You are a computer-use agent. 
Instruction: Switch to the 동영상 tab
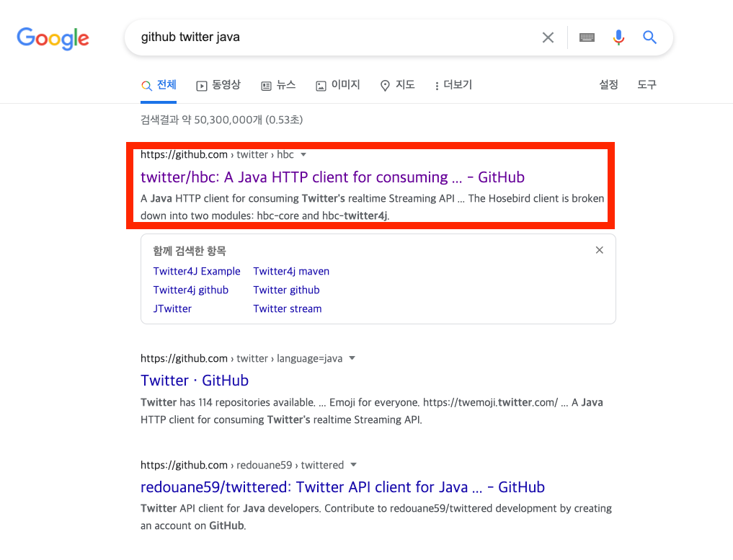pos(218,85)
